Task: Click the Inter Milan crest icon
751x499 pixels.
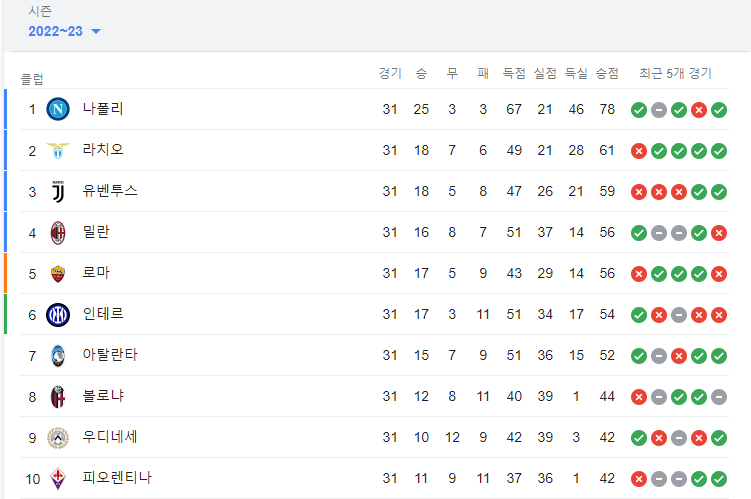Action: click(x=58, y=315)
